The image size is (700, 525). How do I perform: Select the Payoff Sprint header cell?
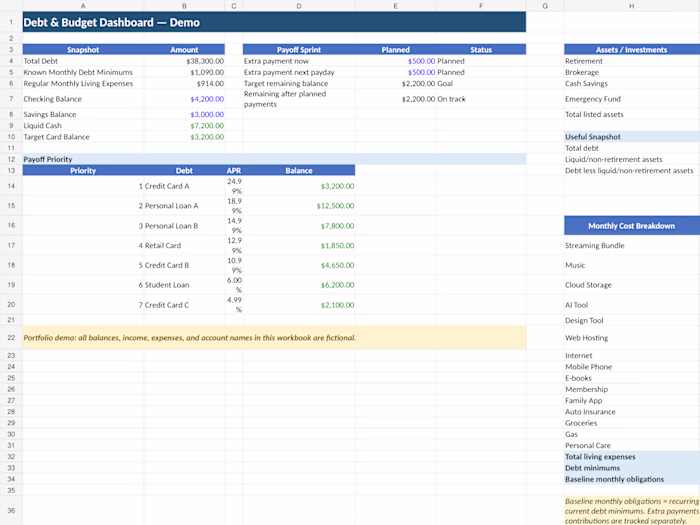tap(299, 50)
